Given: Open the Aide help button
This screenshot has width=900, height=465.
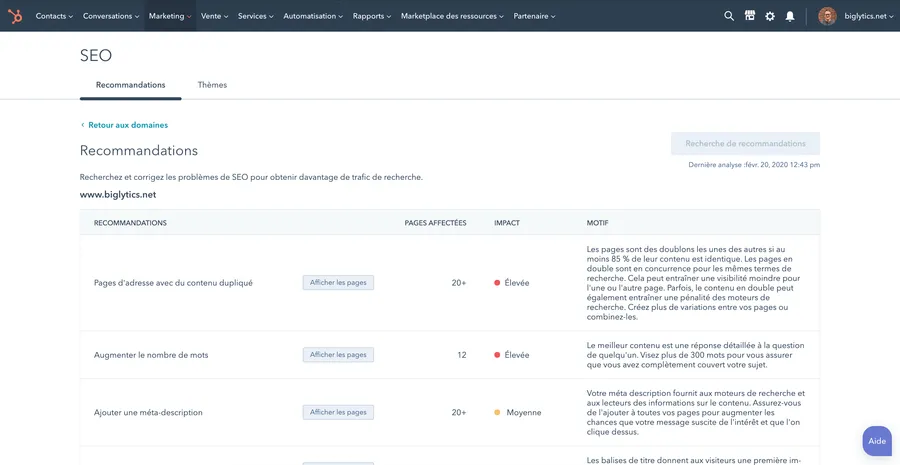Looking at the screenshot, I should tap(876, 441).
